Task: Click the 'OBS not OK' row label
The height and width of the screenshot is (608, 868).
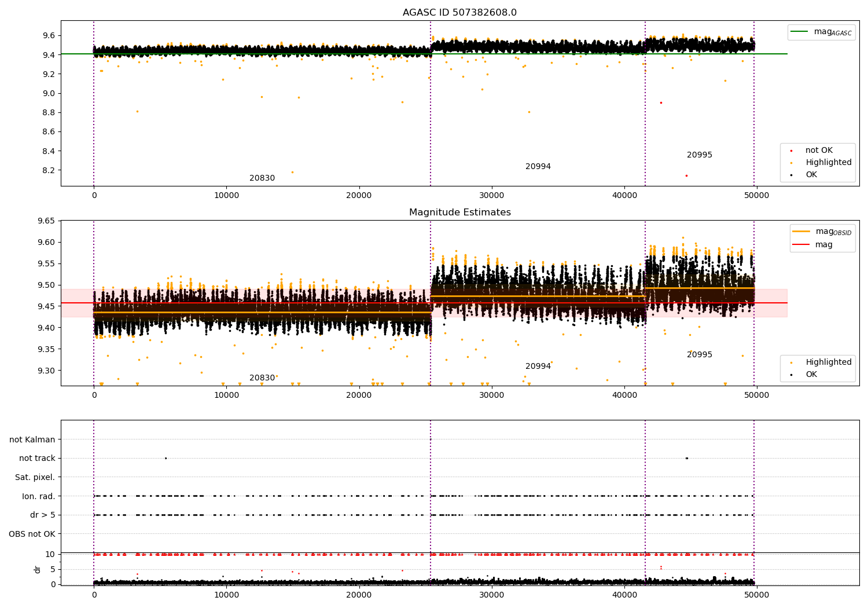Action: pos(32,534)
